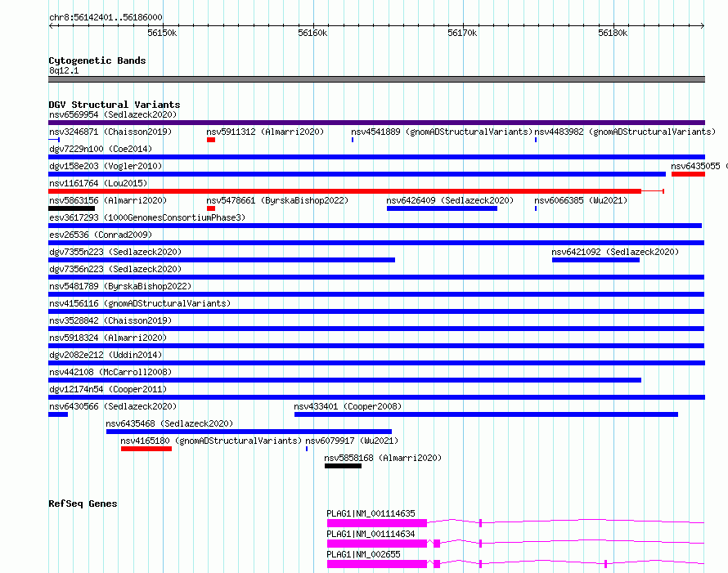This screenshot has height=573, width=728.
Task: Open the nsv6066385 (Wu2021) label
Action: [x=581, y=200]
